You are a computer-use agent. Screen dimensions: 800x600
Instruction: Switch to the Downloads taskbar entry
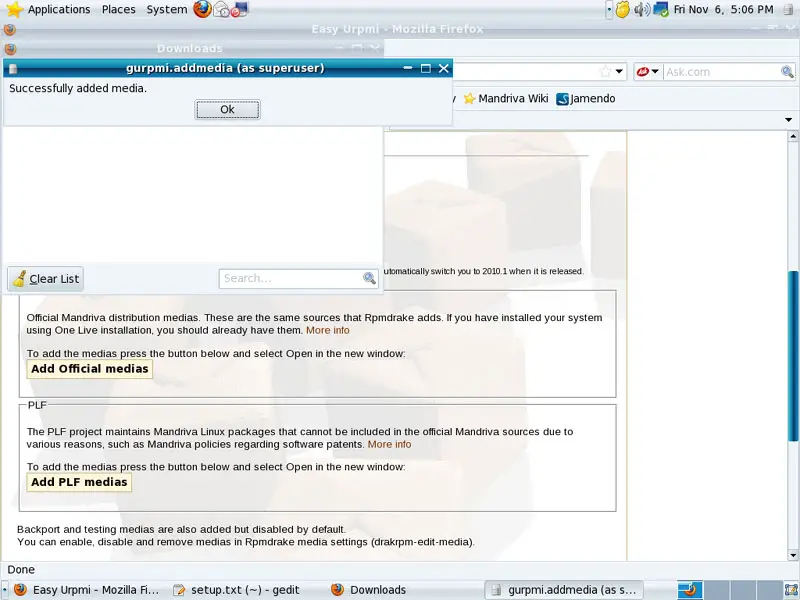click(x=368, y=590)
